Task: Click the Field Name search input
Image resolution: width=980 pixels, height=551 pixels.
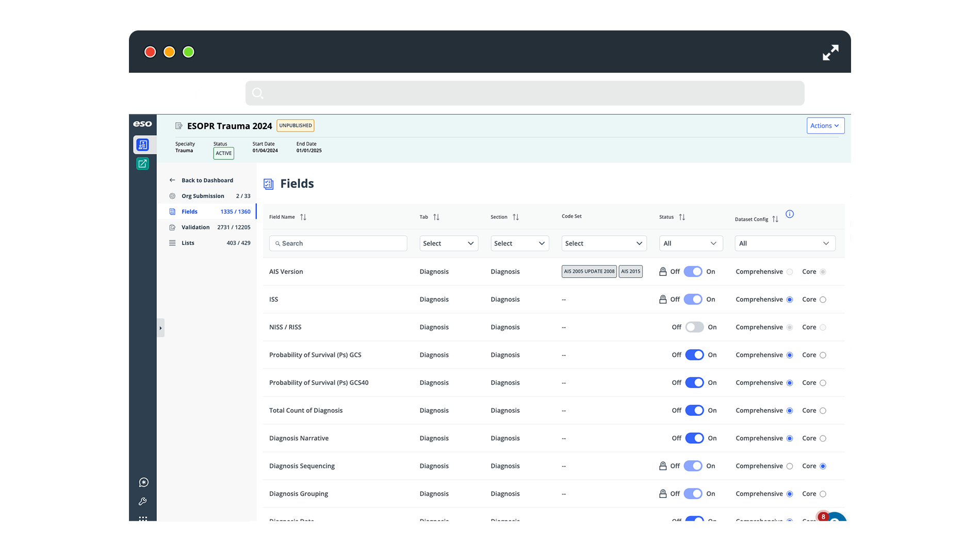Action: [x=338, y=244]
